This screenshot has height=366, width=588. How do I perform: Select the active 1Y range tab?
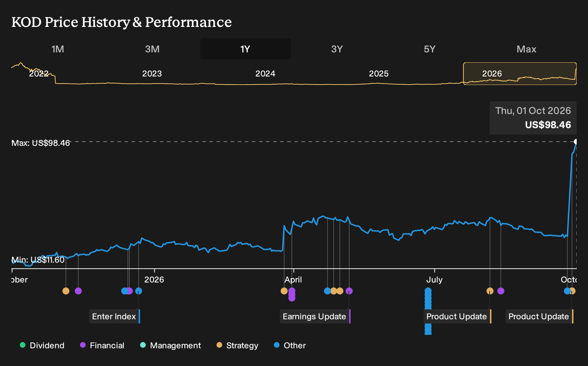(x=246, y=49)
